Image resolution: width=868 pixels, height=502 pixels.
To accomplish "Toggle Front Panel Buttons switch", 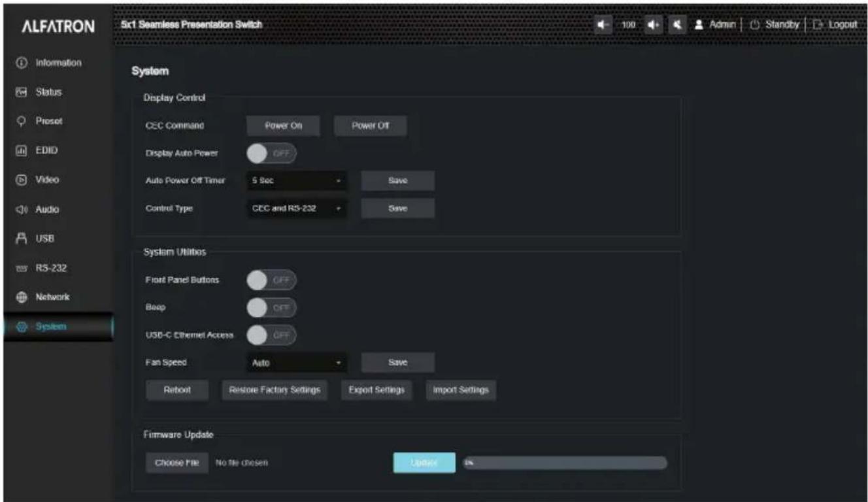I will [271, 280].
